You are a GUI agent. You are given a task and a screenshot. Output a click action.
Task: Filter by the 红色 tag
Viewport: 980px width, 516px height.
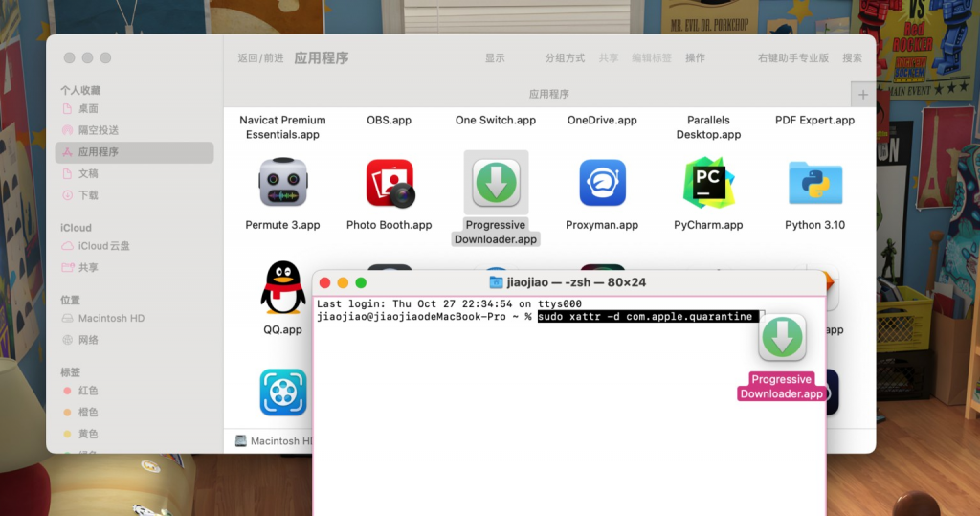coord(88,391)
